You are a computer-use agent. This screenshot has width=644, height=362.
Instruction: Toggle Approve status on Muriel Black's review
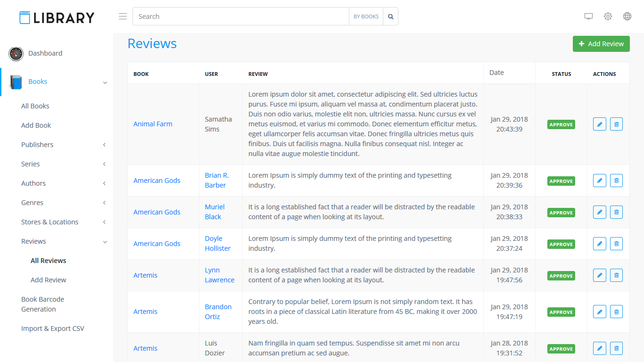(561, 213)
